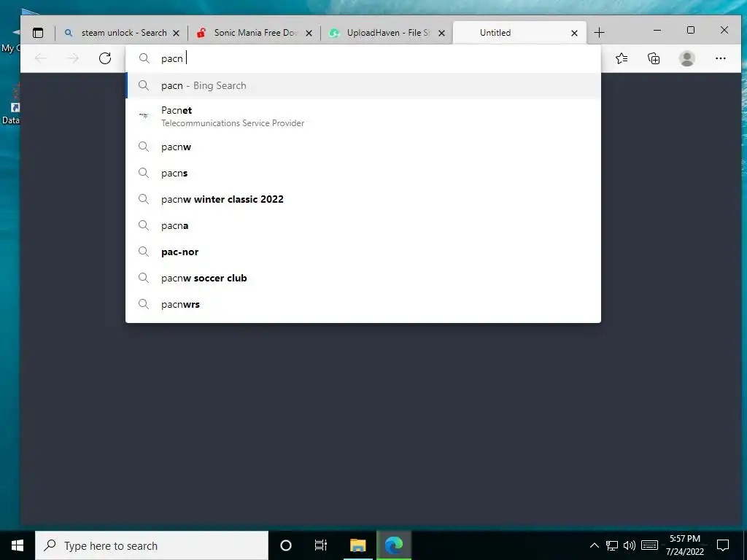Open Cortana circle icon on taskbar
The height and width of the screenshot is (560, 747).
(x=286, y=545)
